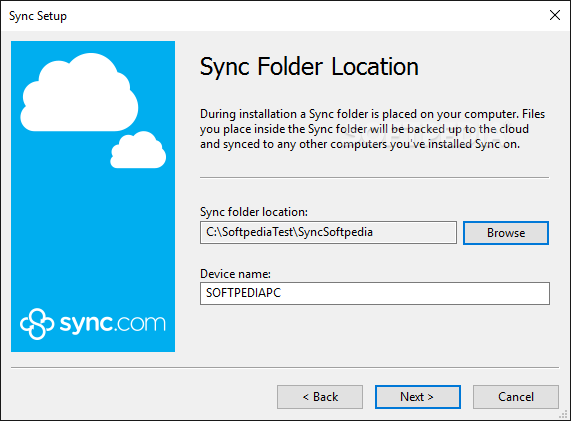Focus the Sync folder location field
The image size is (571, 421).
(328, 232)
